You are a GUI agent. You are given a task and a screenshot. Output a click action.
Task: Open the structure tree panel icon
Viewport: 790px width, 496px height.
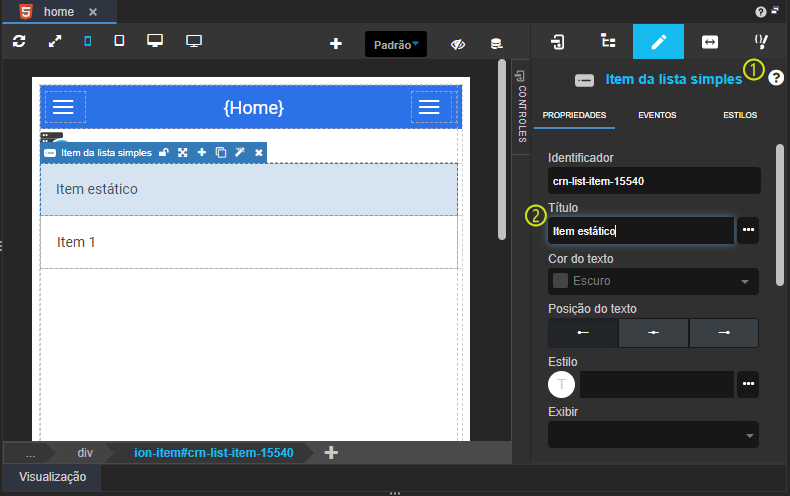pyautogui.click(x=609, y=41)
